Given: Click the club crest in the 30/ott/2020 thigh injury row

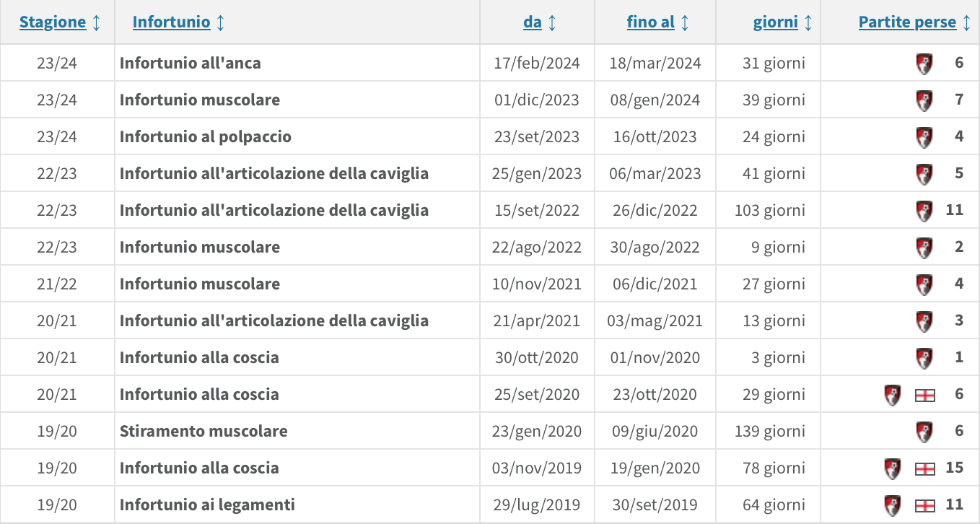Looking at the screenshot, I should tap(924, 358).
